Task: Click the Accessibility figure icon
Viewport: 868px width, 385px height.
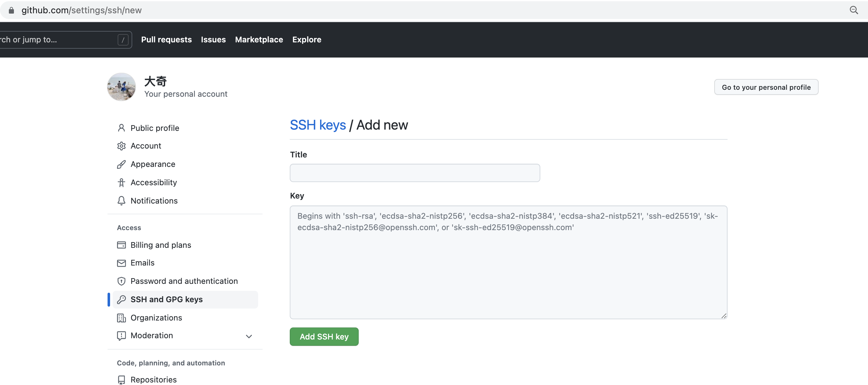Action: coord(121,183)
